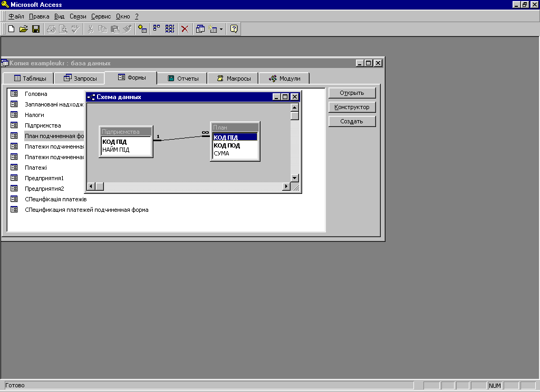Click scroll left arrow in Схема данных

tap(91, 186)
